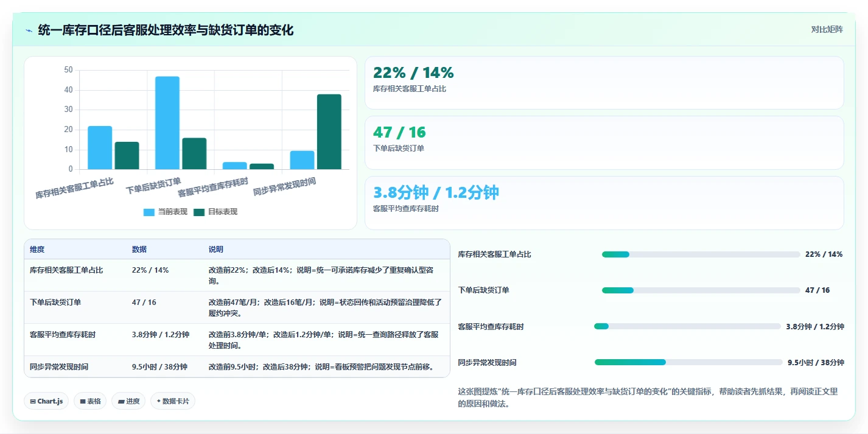Click the 同步异常发现时间 progress bar
The width and height of the screenshot is (868, 434).
tap(688, 362)
